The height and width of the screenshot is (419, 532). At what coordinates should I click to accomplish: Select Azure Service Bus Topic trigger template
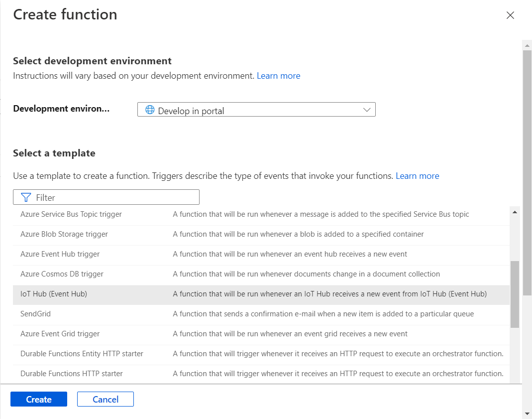tap(261, 214)
